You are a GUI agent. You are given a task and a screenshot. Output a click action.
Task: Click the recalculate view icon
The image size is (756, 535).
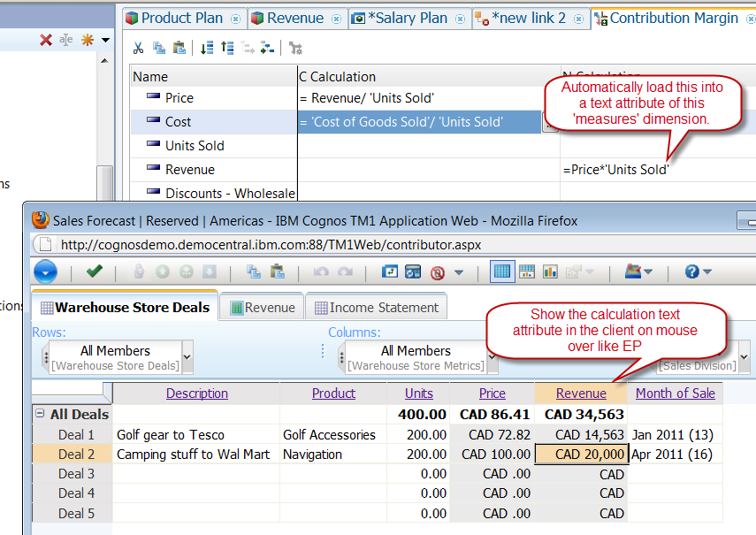[x=413, y=271]
